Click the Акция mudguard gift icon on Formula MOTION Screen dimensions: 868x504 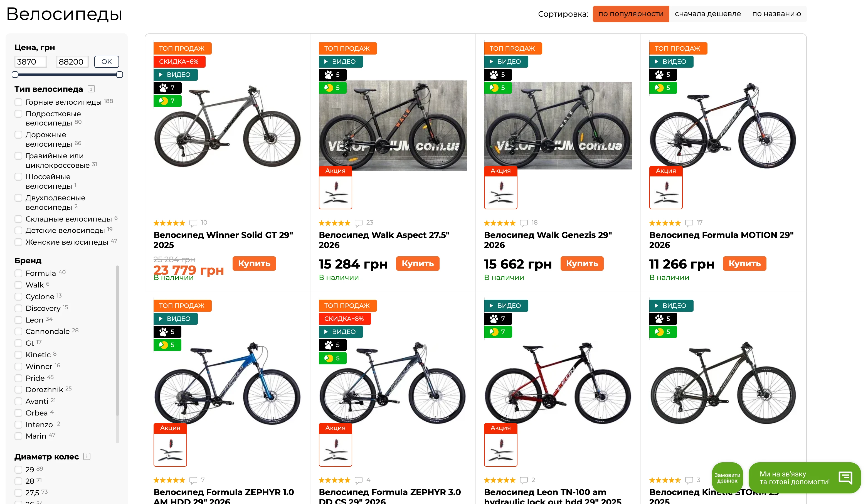tap(665, 192)
